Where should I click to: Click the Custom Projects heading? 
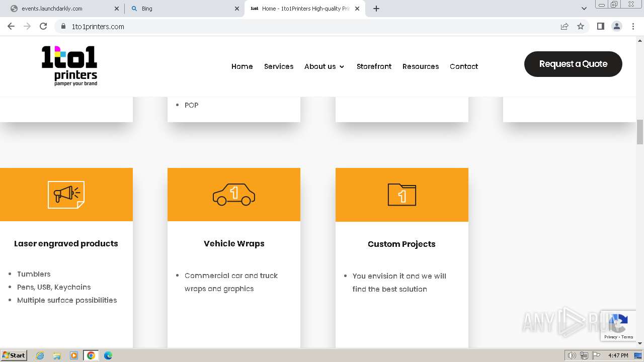click(401, 244)
